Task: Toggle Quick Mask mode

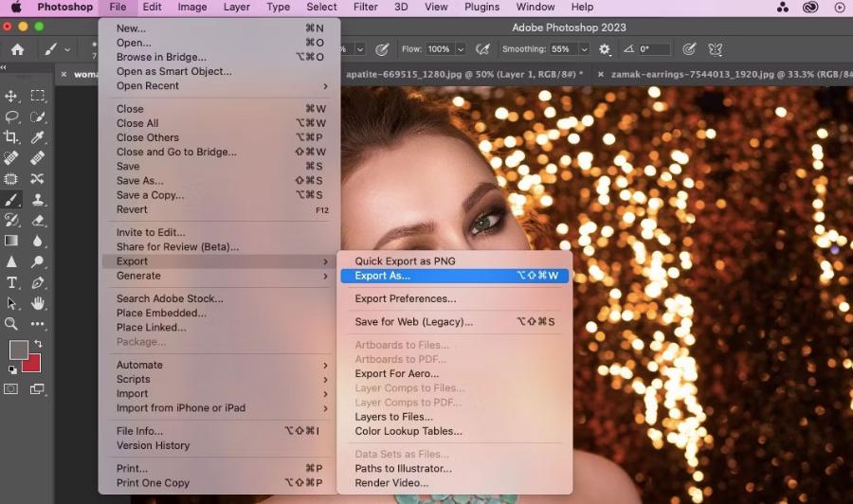Action: pyautogui.click(x=11, y=388)
